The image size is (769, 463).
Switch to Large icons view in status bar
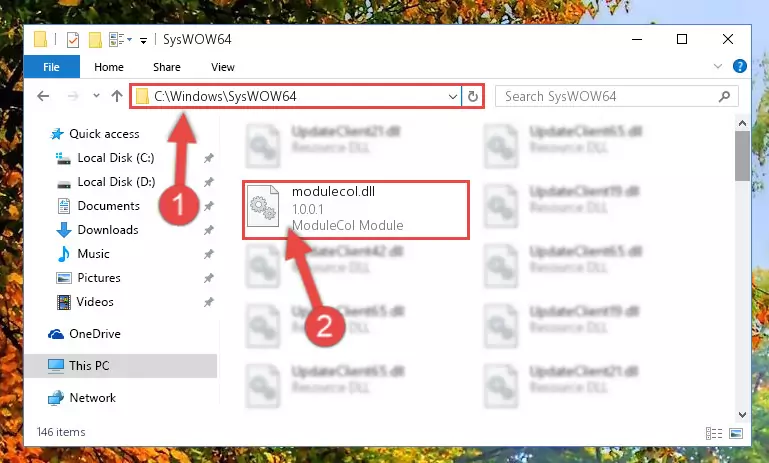click(736, 433)
